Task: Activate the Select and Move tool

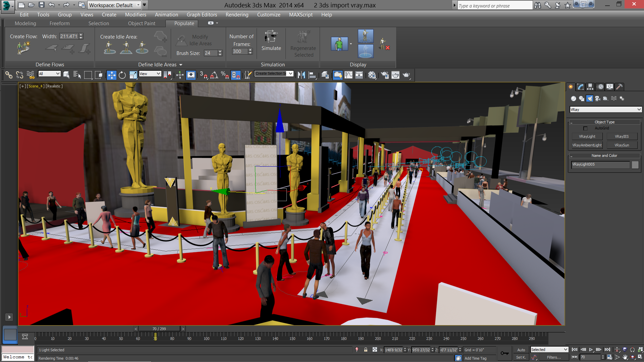Action: (x=112, y=75)
